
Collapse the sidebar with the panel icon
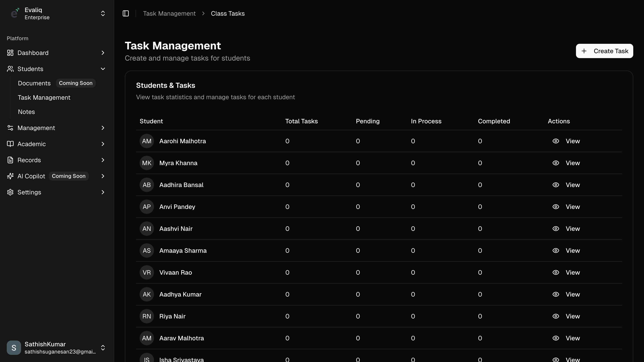click(126, 13)
